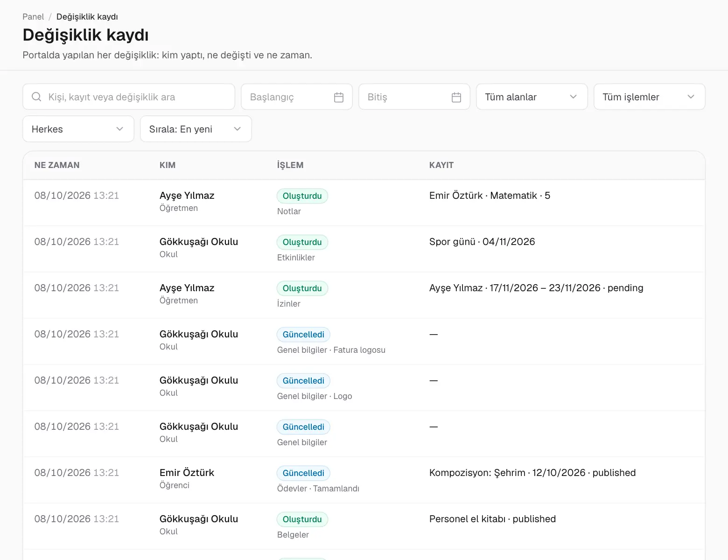728x560 pixels.
Task: Select Güncelledi badge for Ödevler · Tamamlandı
Action: point(303,473)
